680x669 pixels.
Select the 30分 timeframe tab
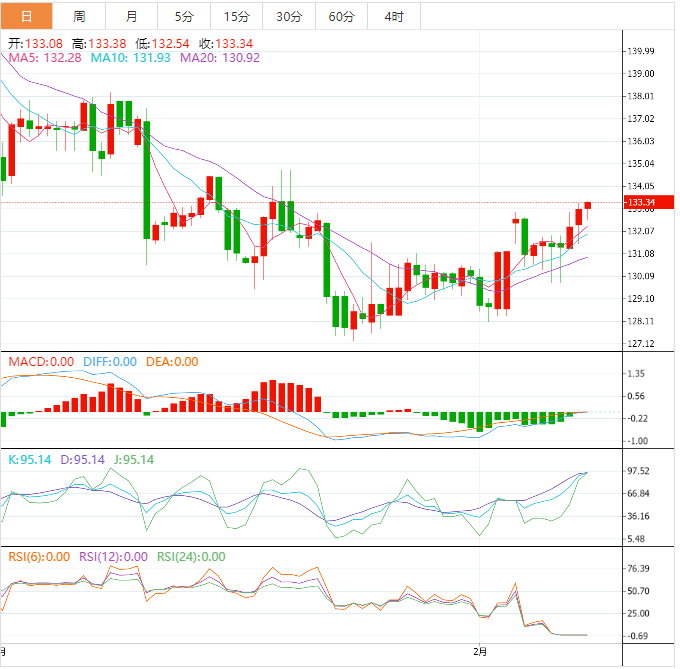(x=289, y=16)
